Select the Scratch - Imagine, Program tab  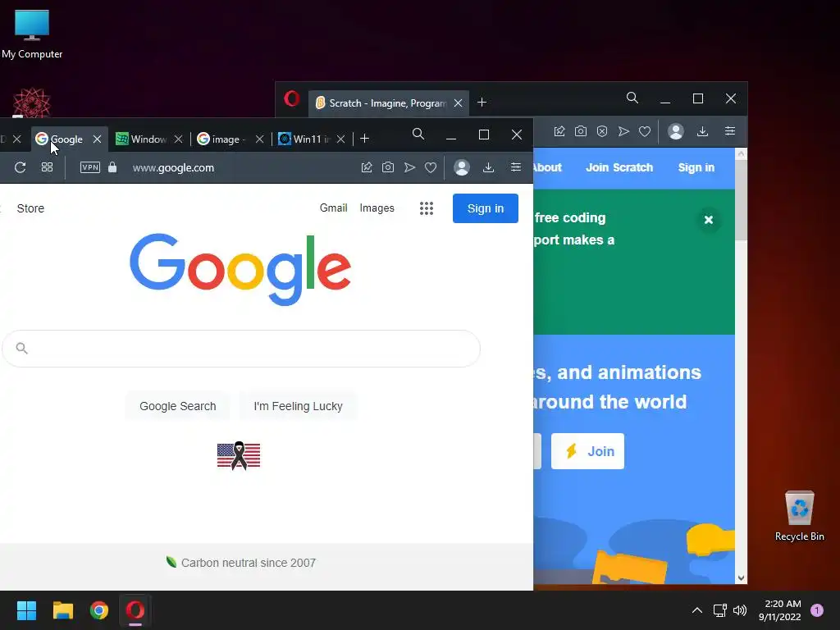[388, 103]
